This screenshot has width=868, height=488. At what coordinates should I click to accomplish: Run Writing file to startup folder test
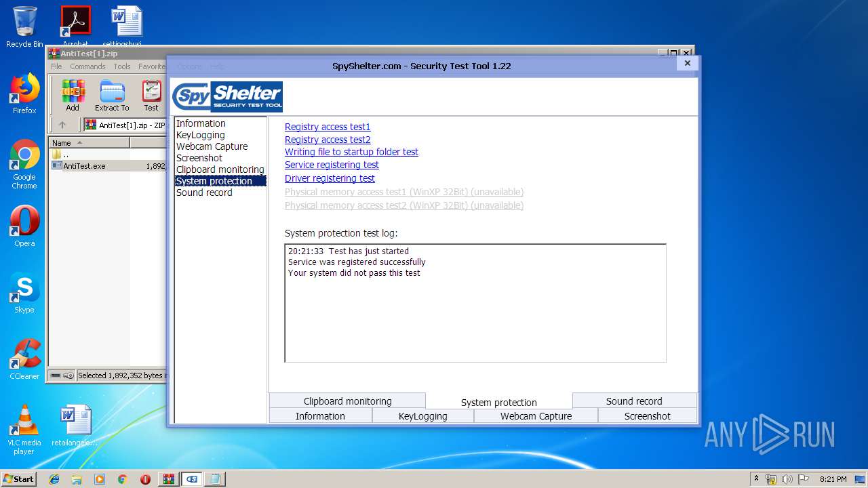[x=351, y=152]
